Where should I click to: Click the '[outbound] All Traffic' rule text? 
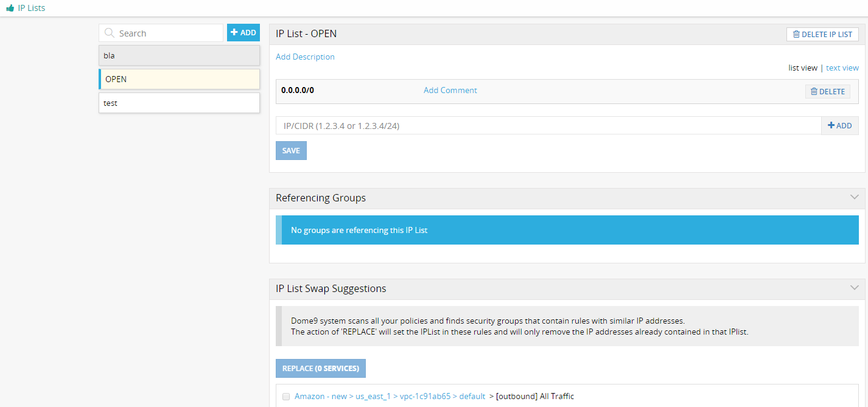coord(535,396)
